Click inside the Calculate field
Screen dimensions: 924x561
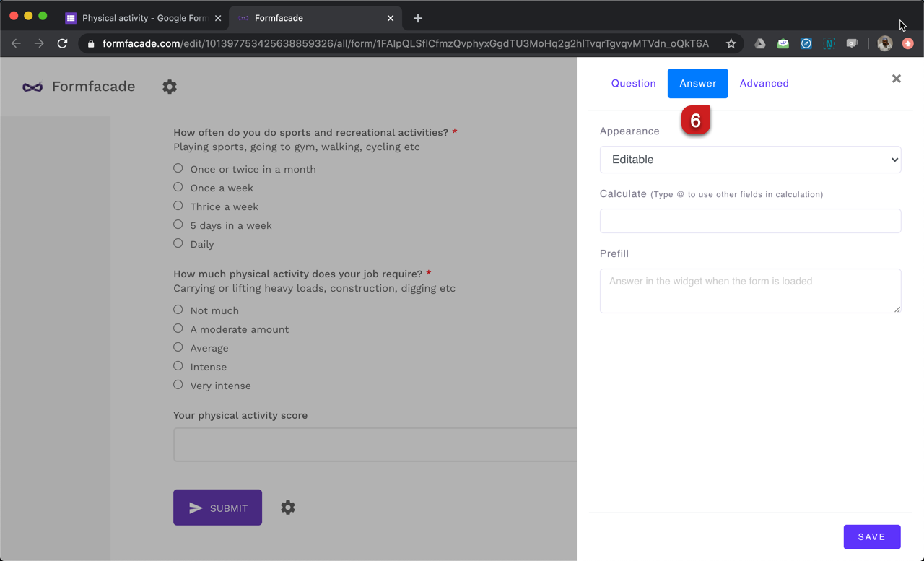(x=750, y=221)
